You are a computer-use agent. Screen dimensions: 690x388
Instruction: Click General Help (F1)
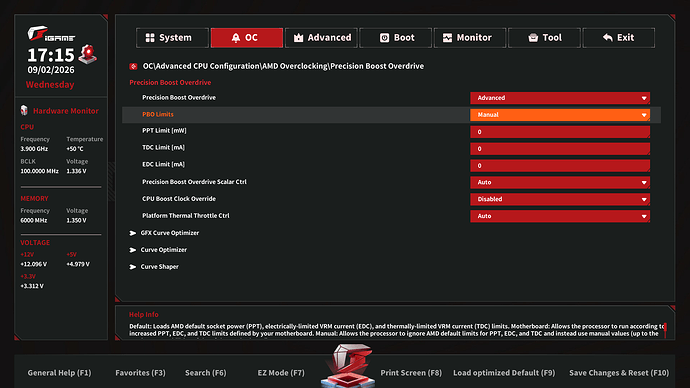pyautogui.click(x=59, y=373)
